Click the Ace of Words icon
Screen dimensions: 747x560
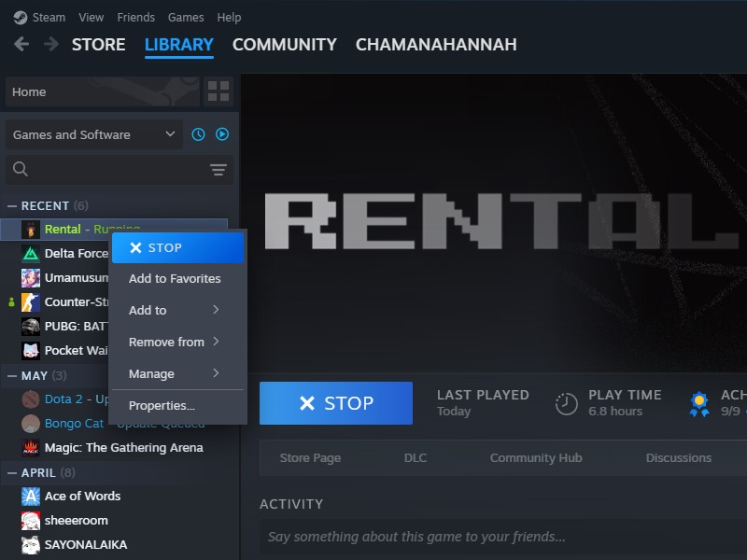(31, 497)
